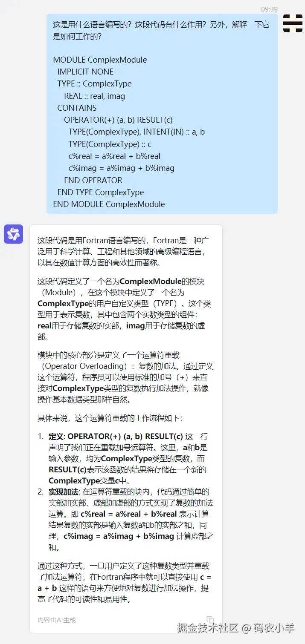Image resolution: width=305 pixels, height=644 pixels.
Task: Click the "TYPE :: ComplexType" code line
Action: coord(94,84)
